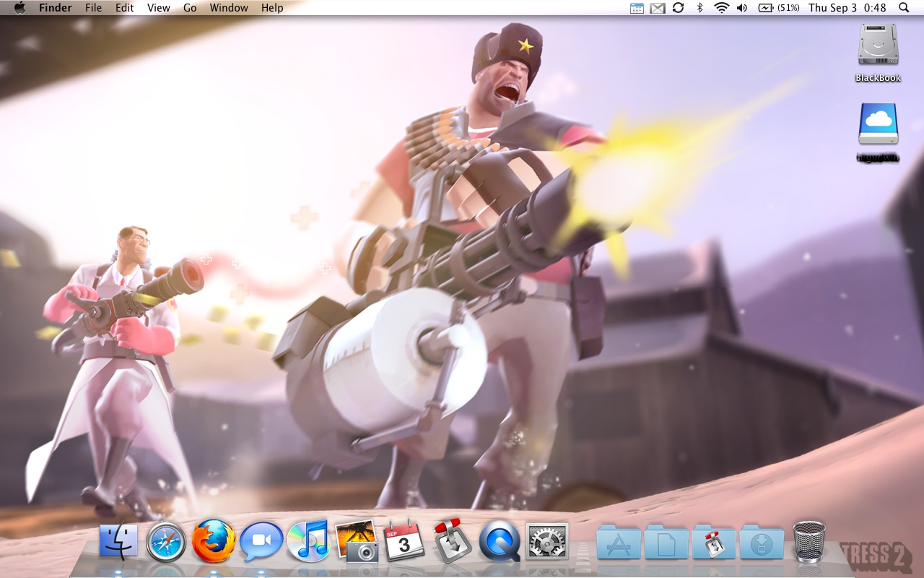Viewport: 924px width, 578px height.
Task: Open the sync status menu icon
Action: pos(678,8)
